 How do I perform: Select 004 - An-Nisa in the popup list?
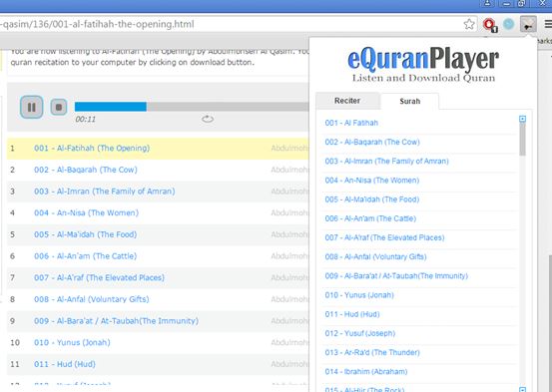click(371, 181)
